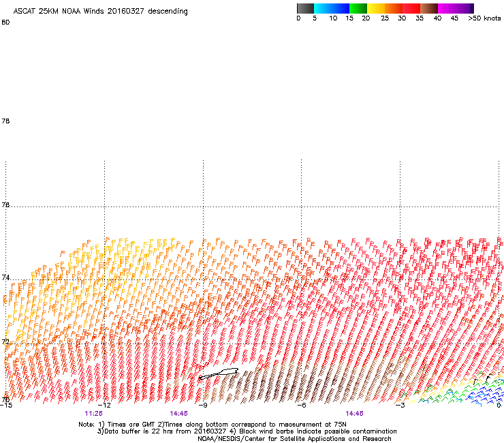The image size is (504, 443).
Task: Click the '74' latitude axis label
Action: (5, 277)
